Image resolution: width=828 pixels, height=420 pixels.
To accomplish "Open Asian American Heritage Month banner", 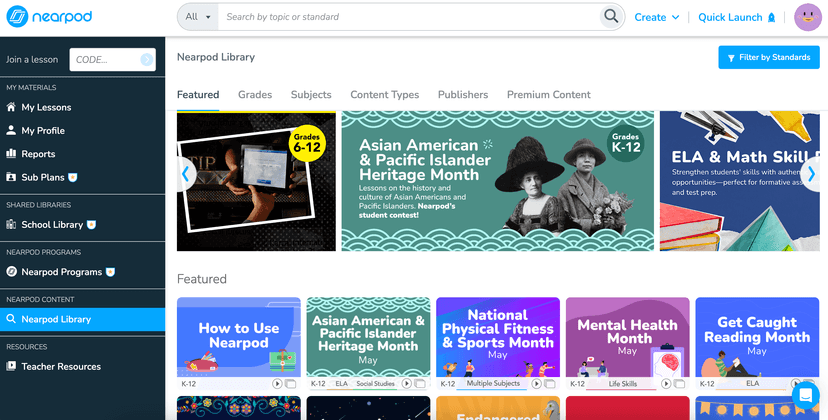I will point(497,180).
